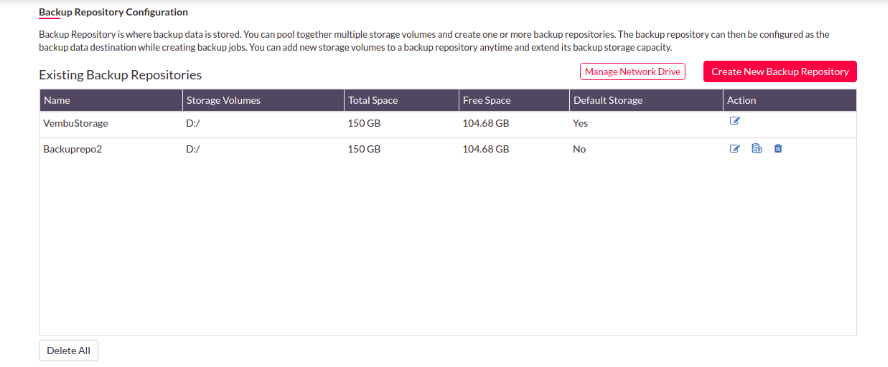The image size is (888, 367).
Task: Click the Backup Repository Configuration heading
Action: 113,12
